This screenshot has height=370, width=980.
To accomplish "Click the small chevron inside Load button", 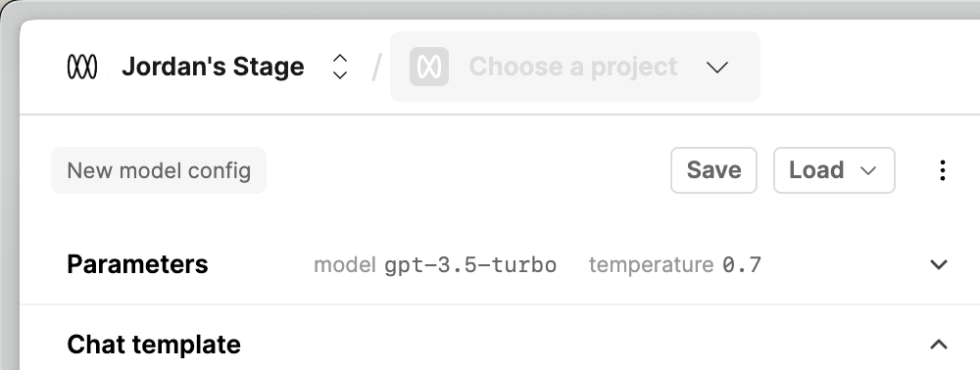I will point(868,171).
